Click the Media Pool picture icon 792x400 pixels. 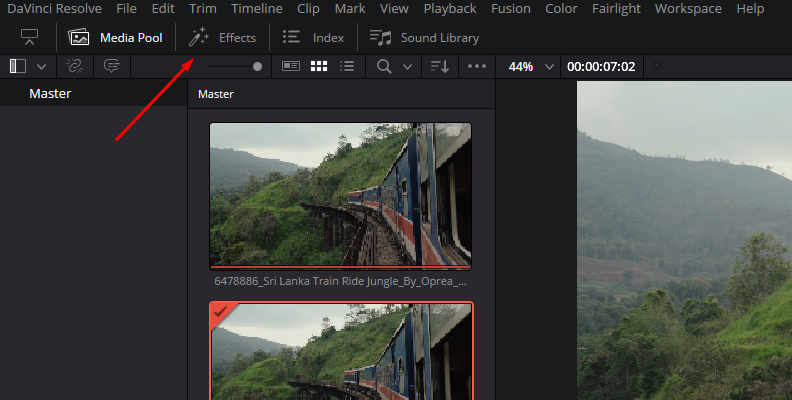(x=78, y=37)
